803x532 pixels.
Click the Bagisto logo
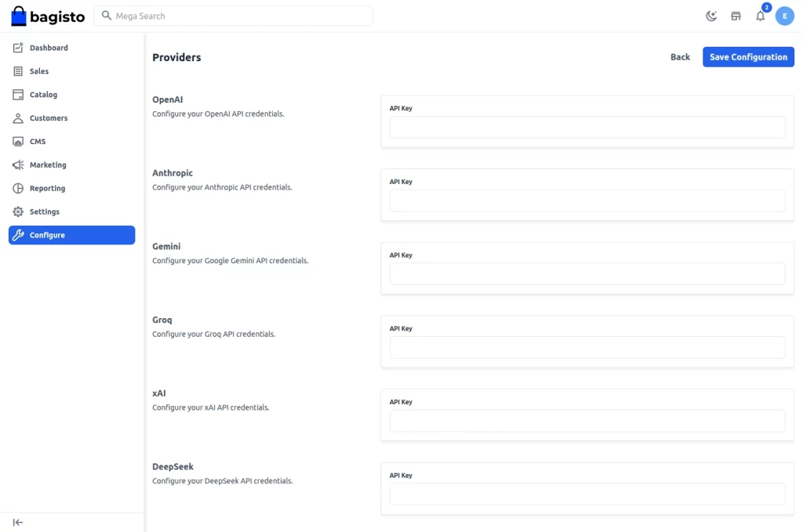point(47,16)
